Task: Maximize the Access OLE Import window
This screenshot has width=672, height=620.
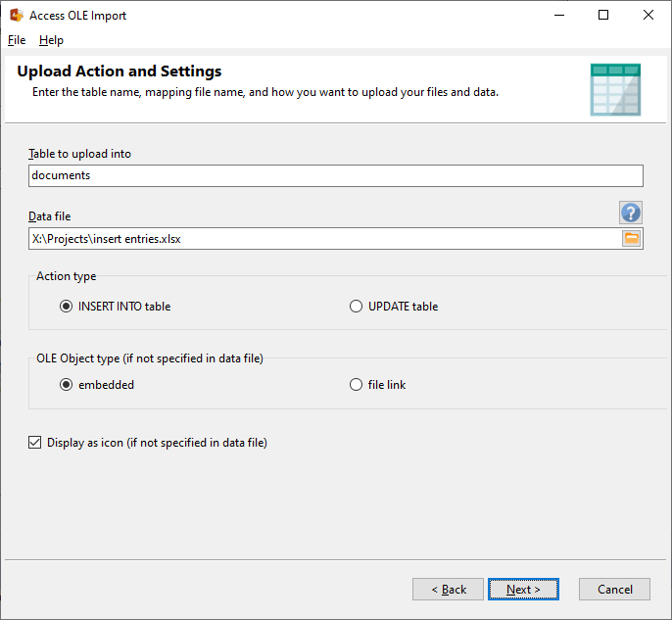Action: [603, 16]
